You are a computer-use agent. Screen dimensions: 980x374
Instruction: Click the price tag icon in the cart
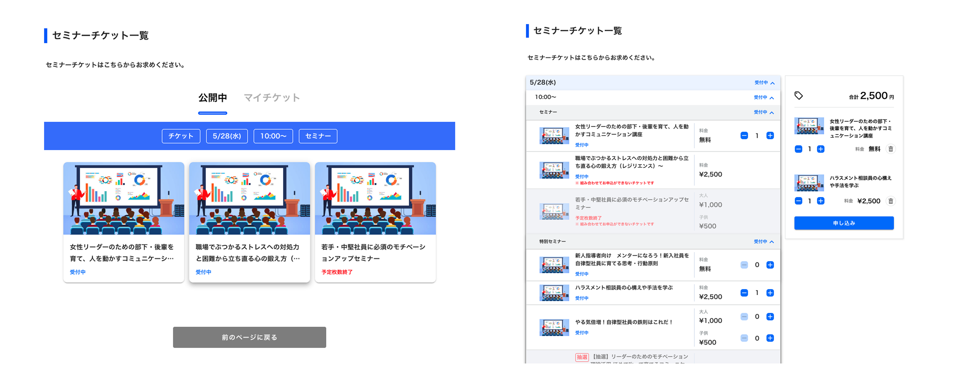799,96
